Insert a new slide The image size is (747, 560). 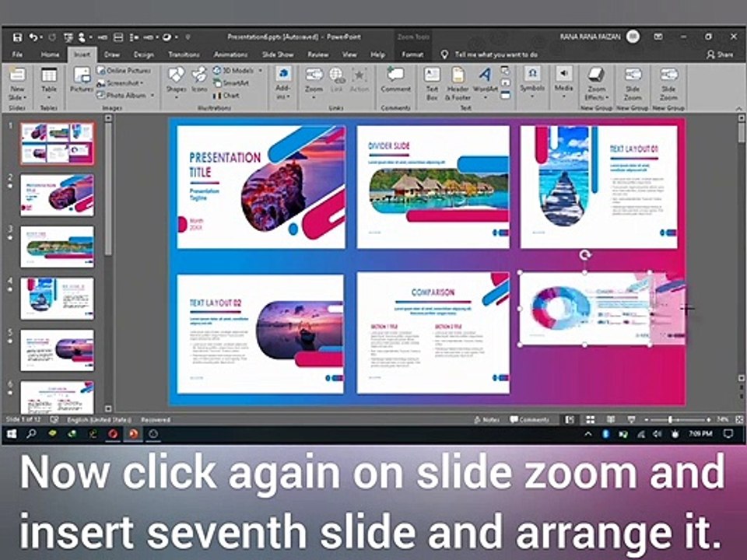17,84
